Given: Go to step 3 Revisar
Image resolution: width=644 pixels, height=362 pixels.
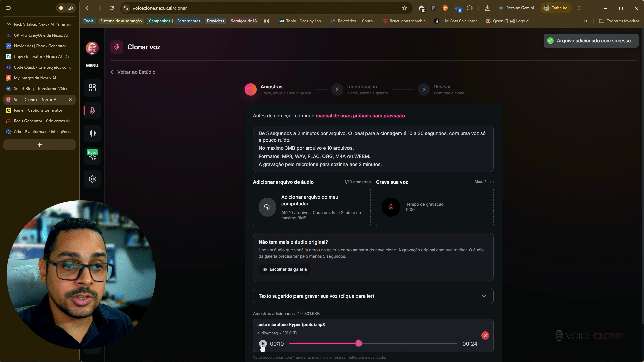Looking at the screenshot, I should pos(441,89).
